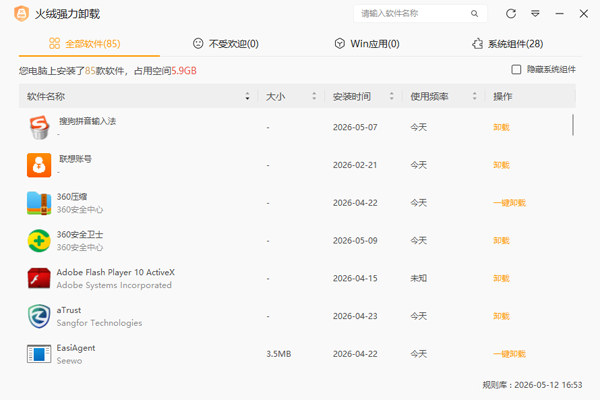Sort by 软件名称 column arrows
The height and width of the screenshot is (400, 600).
(247, 96)
